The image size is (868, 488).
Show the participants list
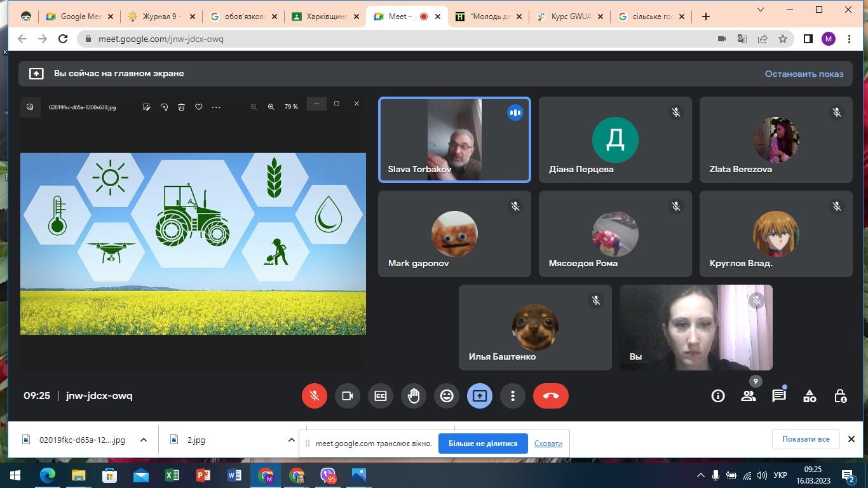[749, 396]
